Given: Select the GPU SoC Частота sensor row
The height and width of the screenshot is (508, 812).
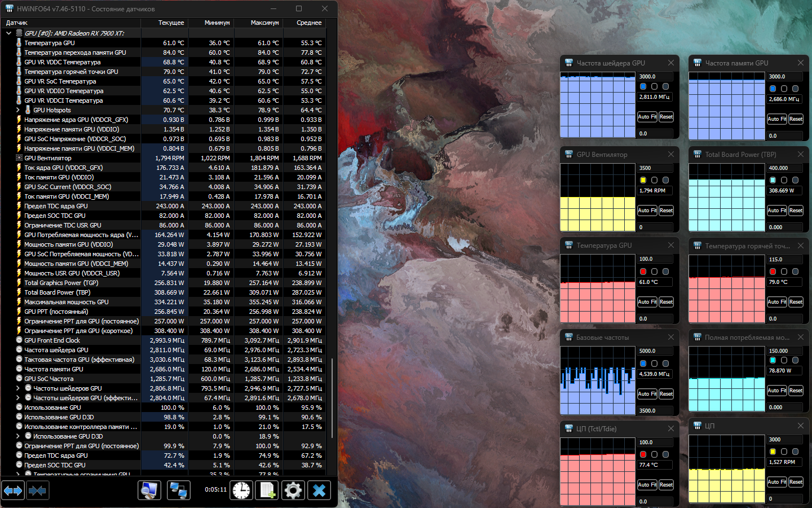Looking at the screenshot, I should tap(164, 379).
